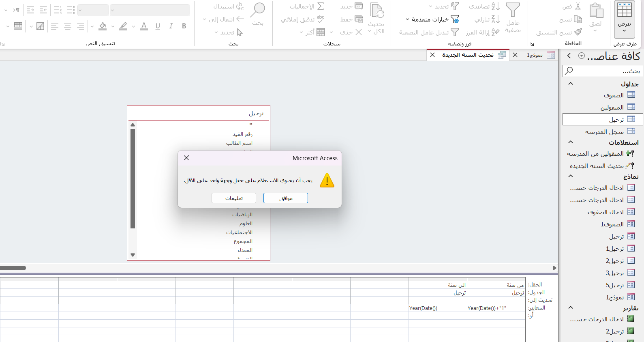The height and width of the screenshot is (342, 644).
Task: Click the Sort Descending icon (تنازلي)
Action: (495, 19)
